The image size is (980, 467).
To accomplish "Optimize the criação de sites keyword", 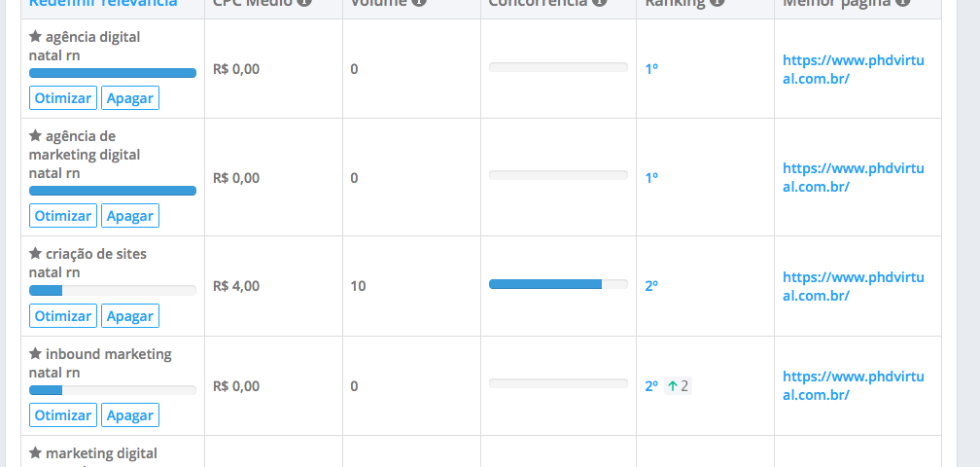I will pos(63,315).
